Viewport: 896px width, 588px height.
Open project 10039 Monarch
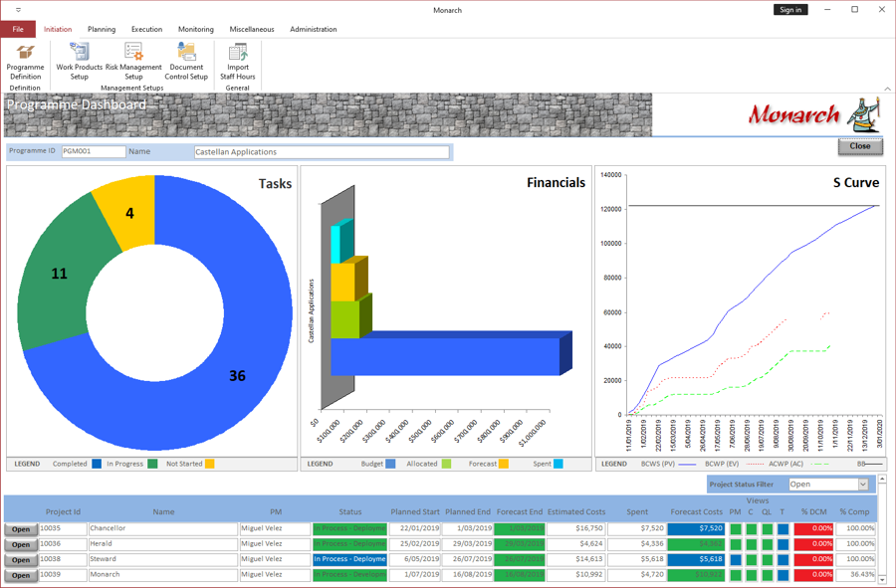tap(21, 575)
